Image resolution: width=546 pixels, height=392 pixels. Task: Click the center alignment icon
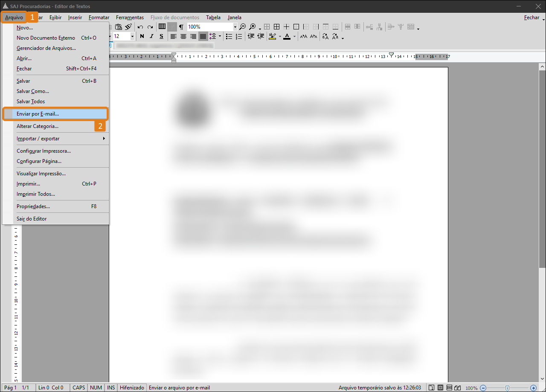pos(183,37)
